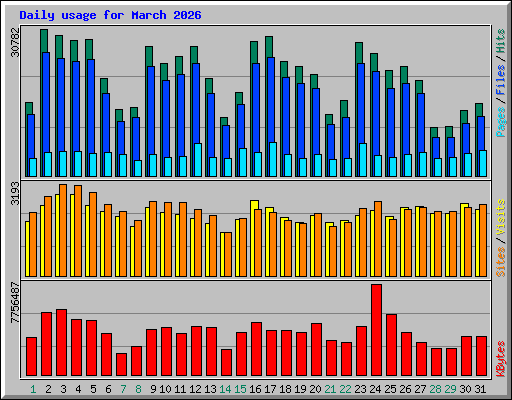Image resolution: width=512 pixels, height=400 pixels.
Task: Click the cyan Pages bar for day 17
Action: [x=273, y=159]
